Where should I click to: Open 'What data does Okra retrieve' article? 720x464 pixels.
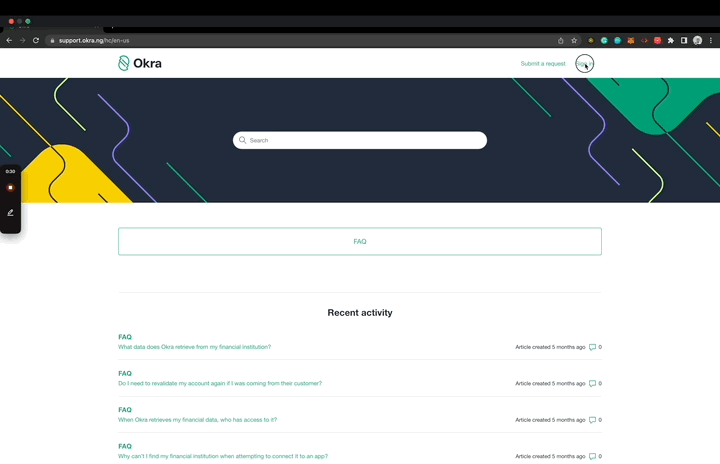pos(194,347)
